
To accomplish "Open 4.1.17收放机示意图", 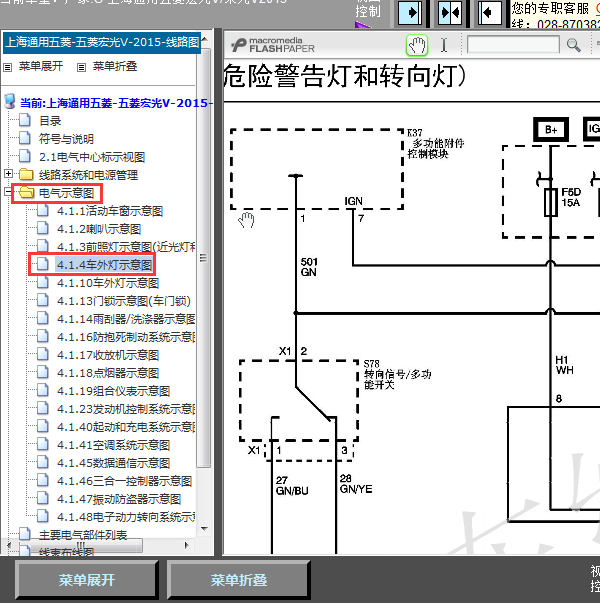I will click(108, 355).
